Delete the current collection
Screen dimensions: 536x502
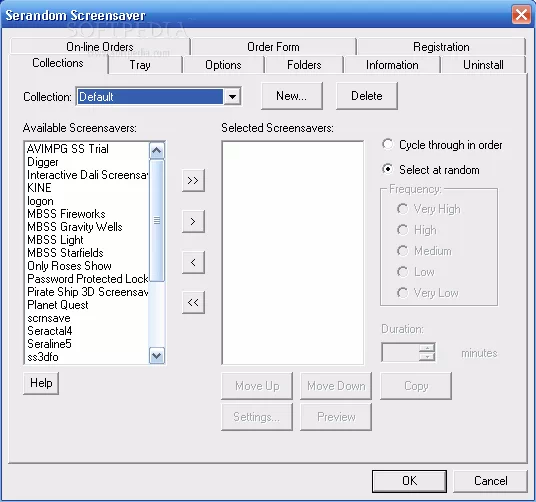click(366, 96)
